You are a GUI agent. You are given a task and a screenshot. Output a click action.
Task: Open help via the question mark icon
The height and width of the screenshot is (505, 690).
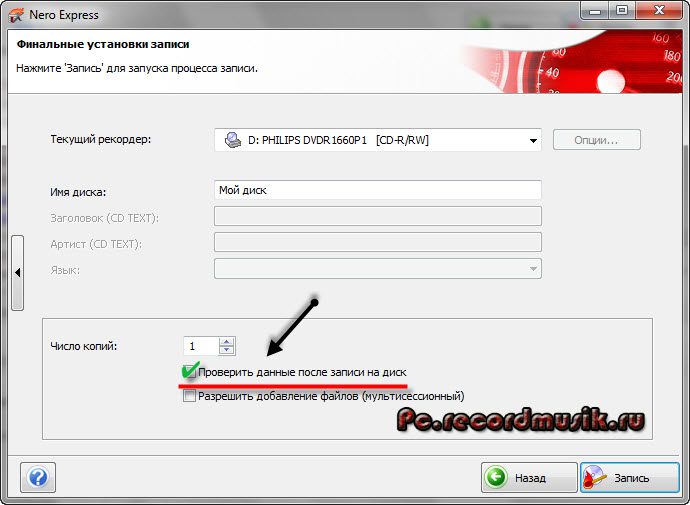click(38, 477)
